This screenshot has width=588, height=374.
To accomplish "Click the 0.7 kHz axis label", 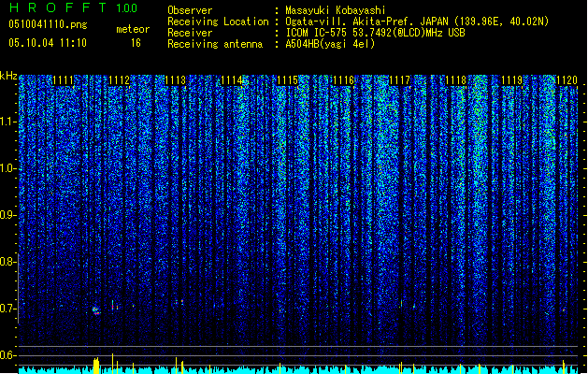I will pos(7,309).
